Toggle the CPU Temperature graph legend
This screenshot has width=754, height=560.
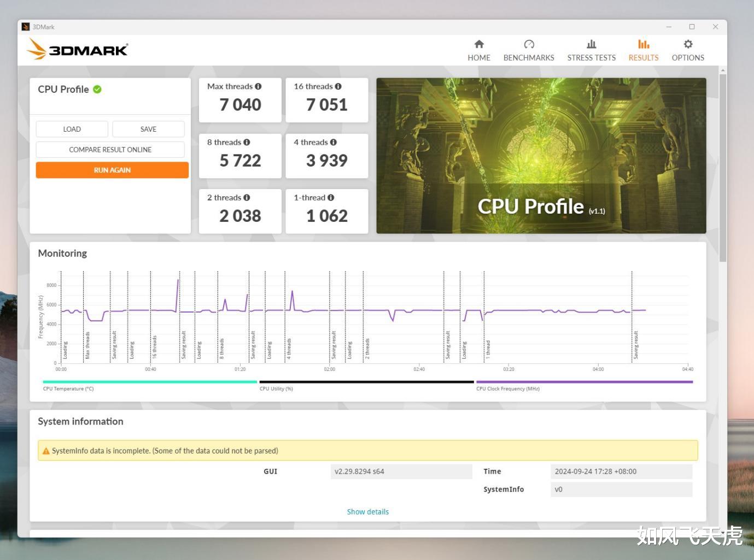(x=68, y=388)
